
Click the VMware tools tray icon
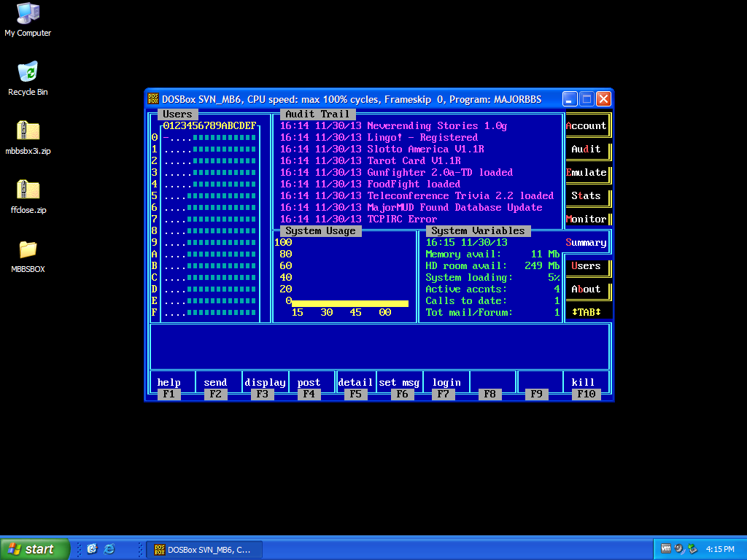pos(665,549)
